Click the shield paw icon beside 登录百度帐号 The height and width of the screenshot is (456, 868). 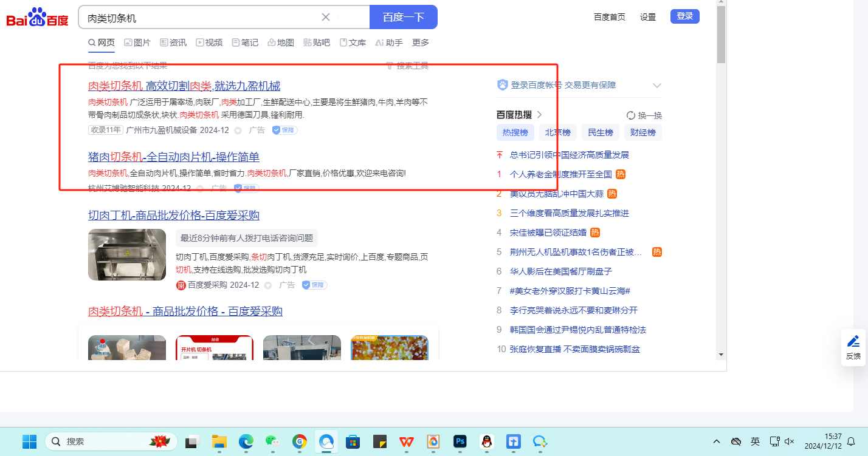pos(502,85)
